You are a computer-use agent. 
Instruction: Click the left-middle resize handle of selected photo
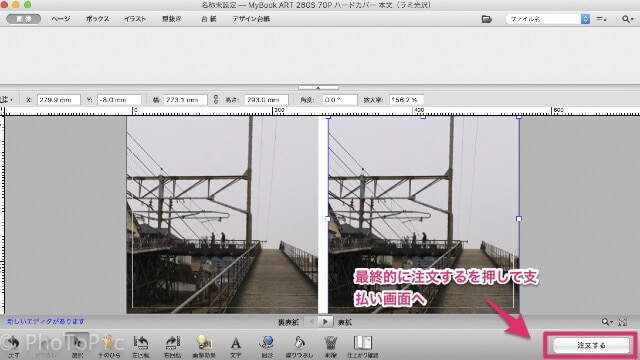click(328, 219)
